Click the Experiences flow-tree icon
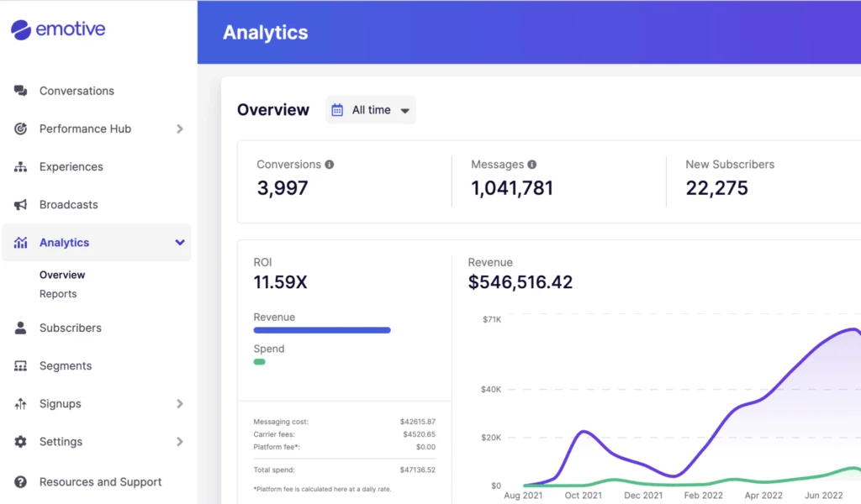 (20, 166)
